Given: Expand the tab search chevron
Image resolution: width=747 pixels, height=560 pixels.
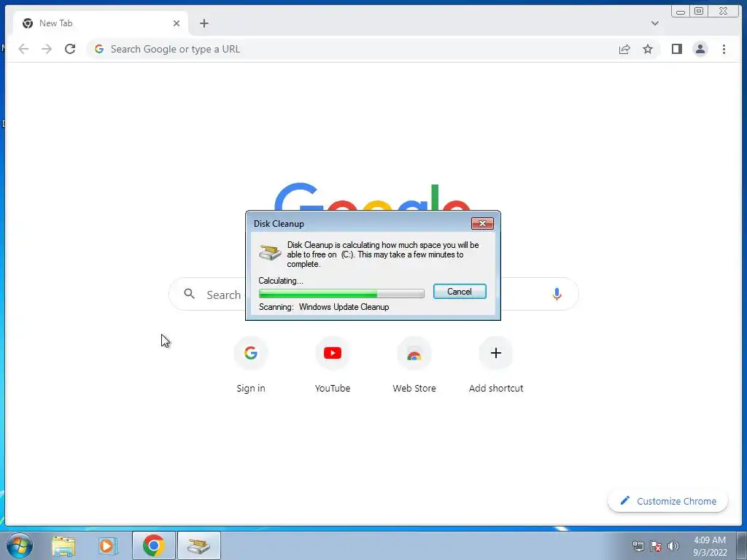Looking at the screenshot, I should (x=655, y=23).
